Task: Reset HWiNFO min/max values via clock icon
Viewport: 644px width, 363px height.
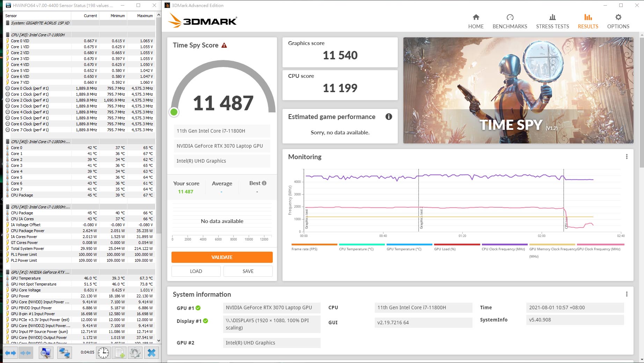Action: point(103,353)
